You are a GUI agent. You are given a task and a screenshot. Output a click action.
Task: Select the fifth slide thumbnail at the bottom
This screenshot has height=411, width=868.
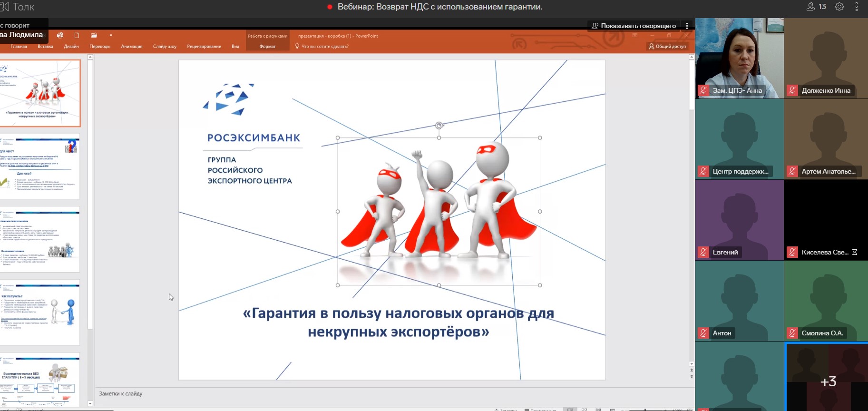pos(40,381)
